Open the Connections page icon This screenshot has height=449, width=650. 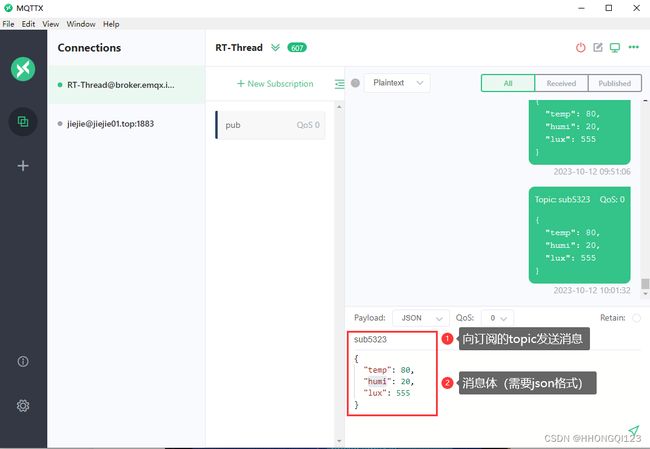pyautogui.click(x=23, y=121)
